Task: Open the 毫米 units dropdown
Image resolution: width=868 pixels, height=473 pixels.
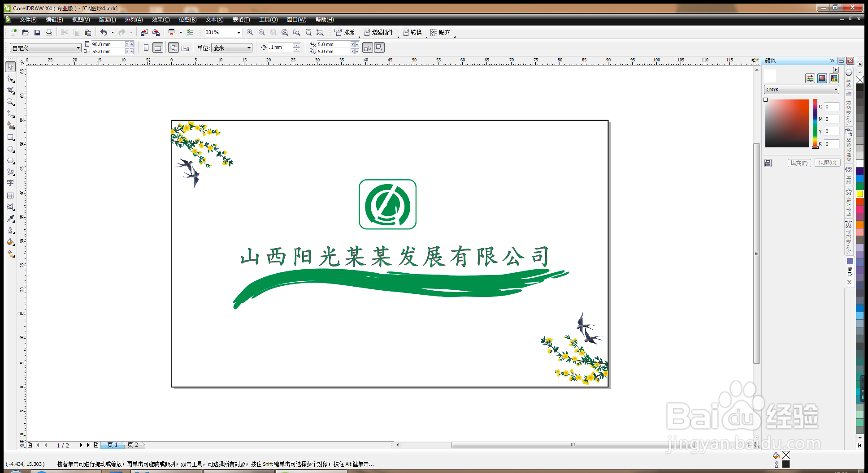Action: tap(249, 48)
